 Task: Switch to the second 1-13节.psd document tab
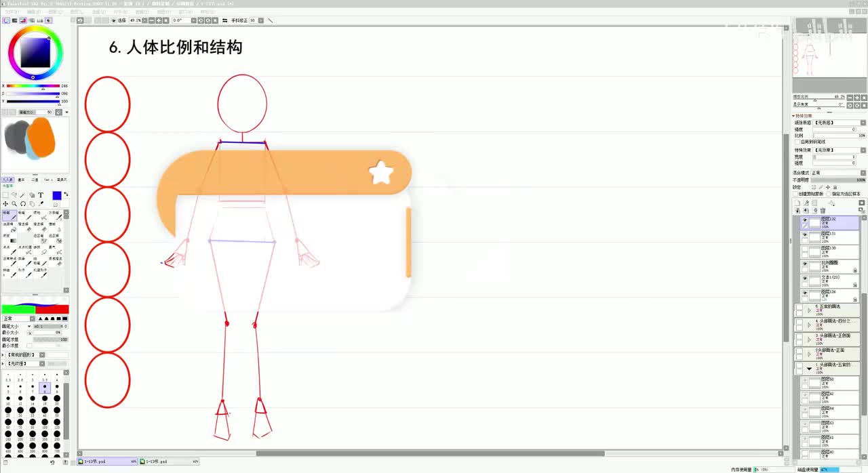170,461
